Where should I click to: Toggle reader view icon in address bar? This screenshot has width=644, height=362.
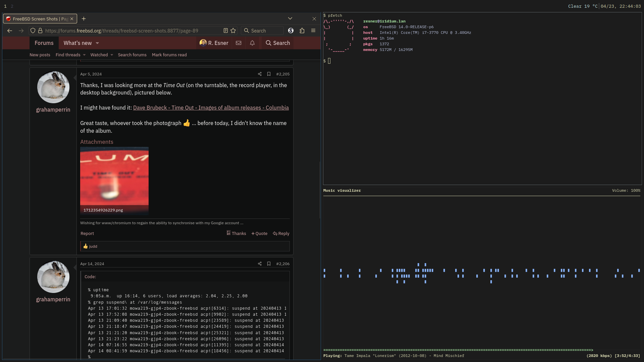coord(226,31)
